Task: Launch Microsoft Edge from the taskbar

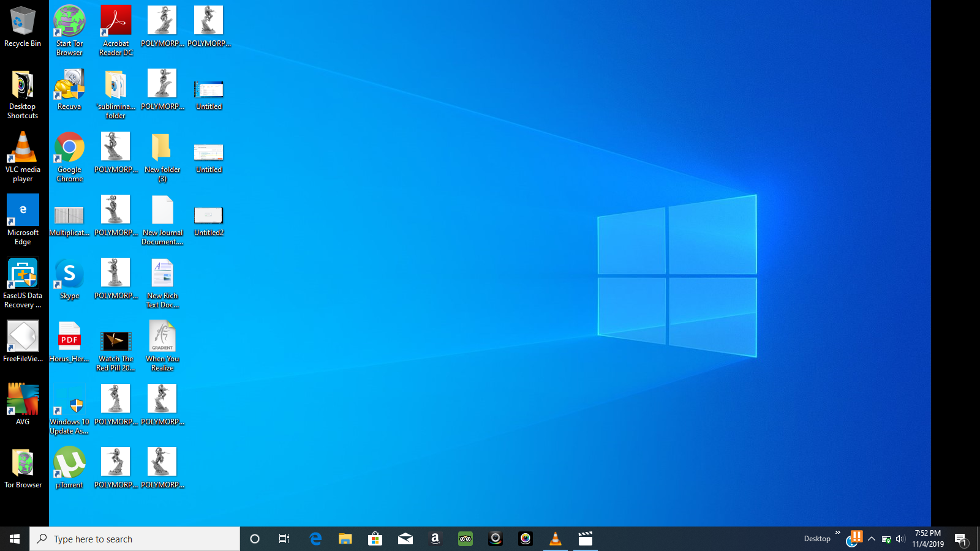Action: coord(315,539)
